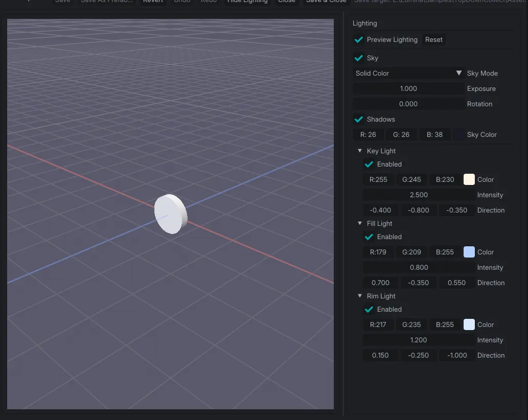
Task: Click Rim Light direction Y value -0.250
Action: (419, 356)
